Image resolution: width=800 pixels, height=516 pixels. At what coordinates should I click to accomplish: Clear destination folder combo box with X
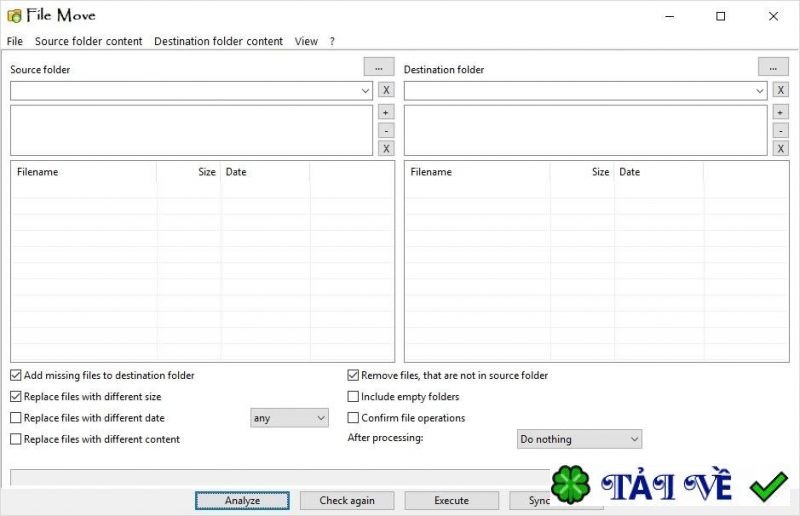click(781, 90)
